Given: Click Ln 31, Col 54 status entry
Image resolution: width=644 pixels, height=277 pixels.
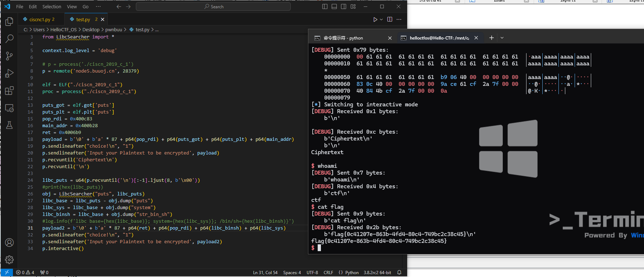Looking at the screenshot, I should (265, 272).
